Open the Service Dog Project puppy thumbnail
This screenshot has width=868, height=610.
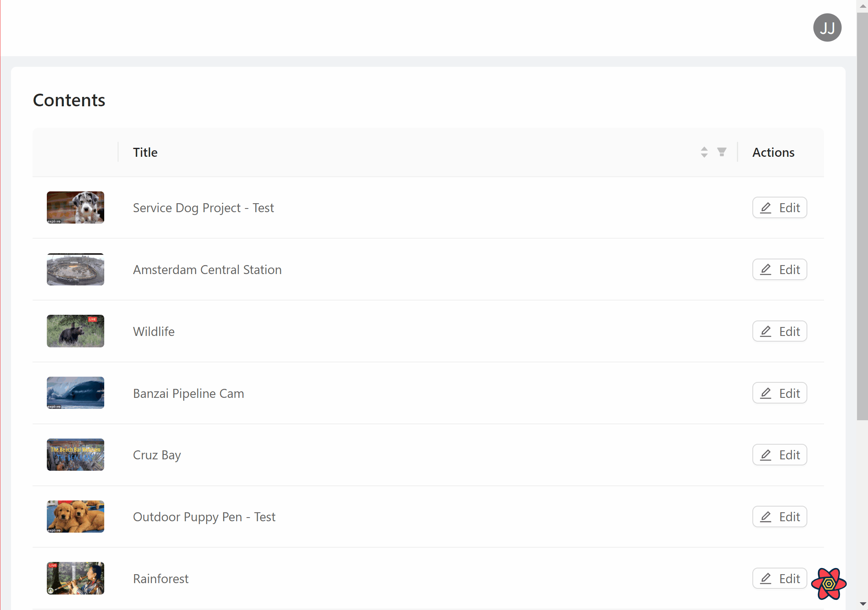(x=75, y=208)
